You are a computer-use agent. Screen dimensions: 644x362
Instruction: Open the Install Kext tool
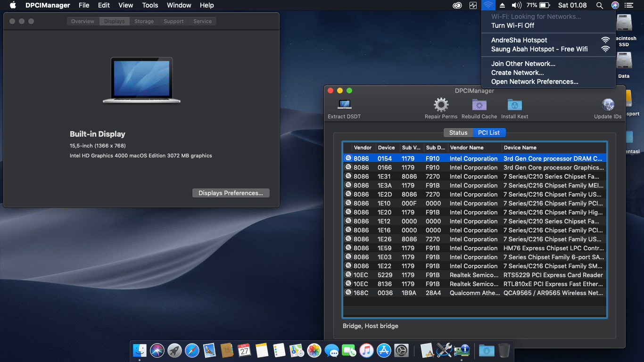(514, 105)
